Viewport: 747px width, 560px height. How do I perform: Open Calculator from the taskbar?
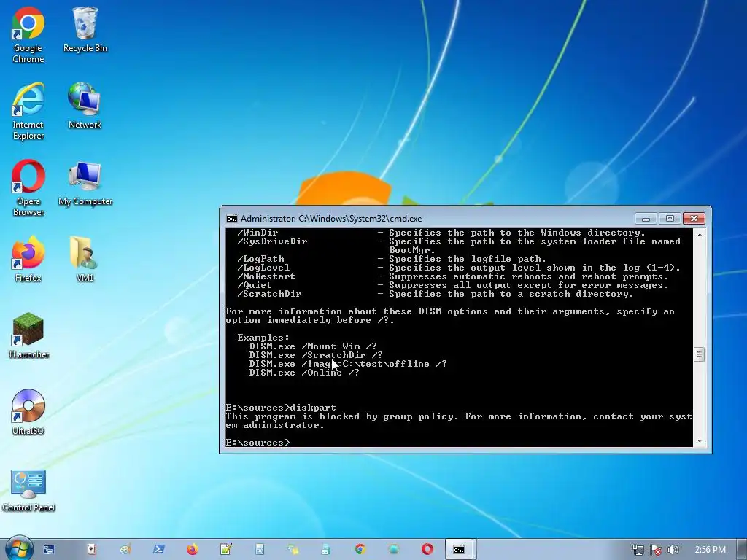click(260, 550)
